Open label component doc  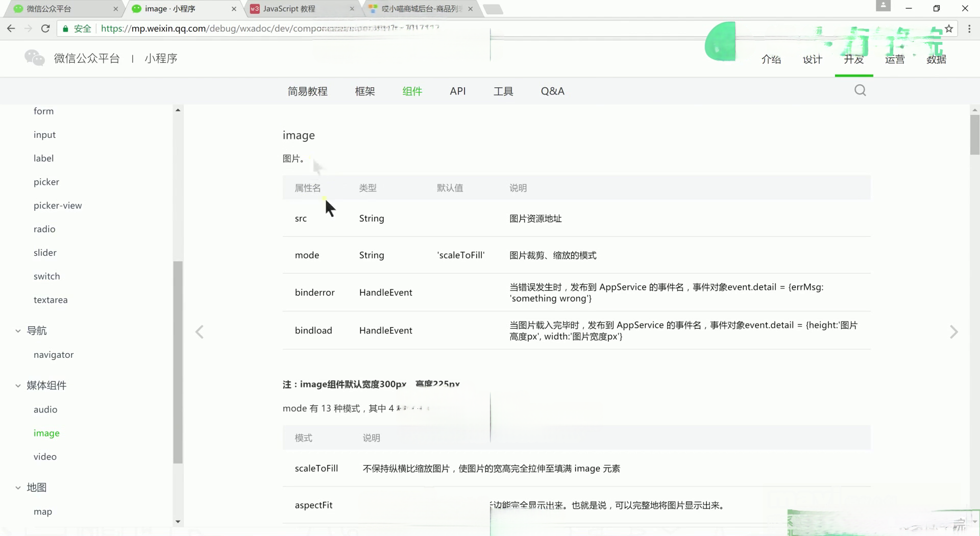[43, 158]
